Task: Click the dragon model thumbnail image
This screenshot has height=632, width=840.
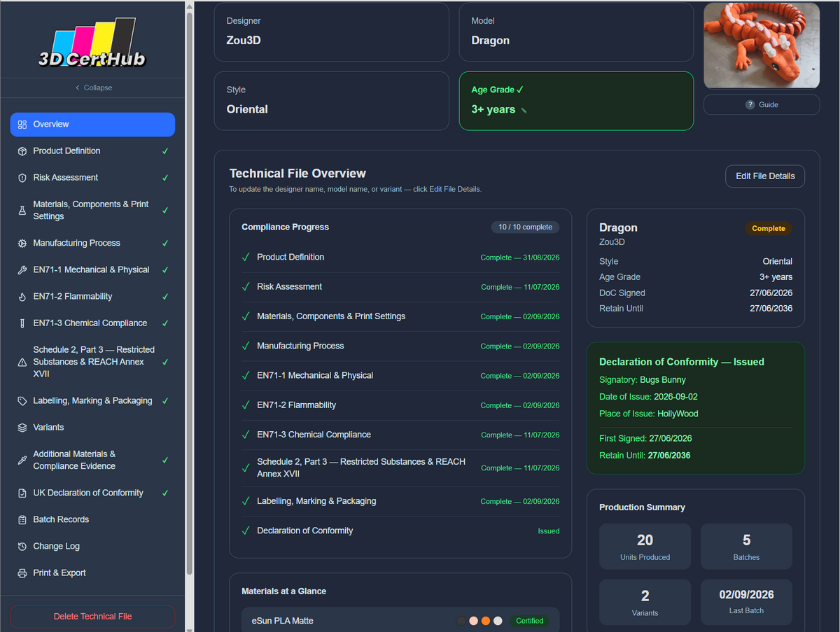Action: [x=762, y=45]
